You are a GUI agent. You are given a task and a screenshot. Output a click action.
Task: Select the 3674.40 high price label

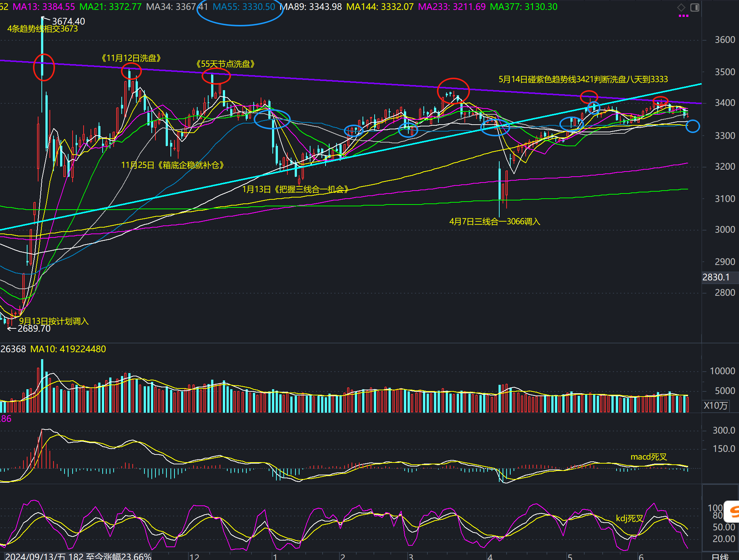click(x=69, y=21)
